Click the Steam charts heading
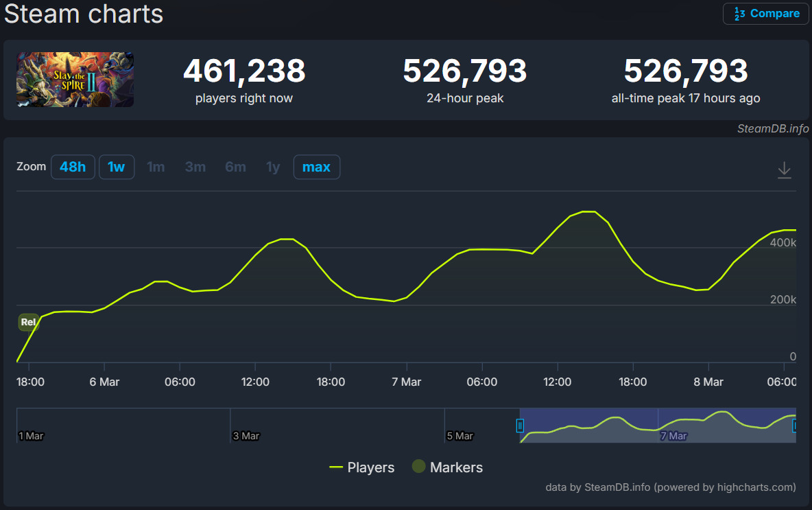 point(84,14)
